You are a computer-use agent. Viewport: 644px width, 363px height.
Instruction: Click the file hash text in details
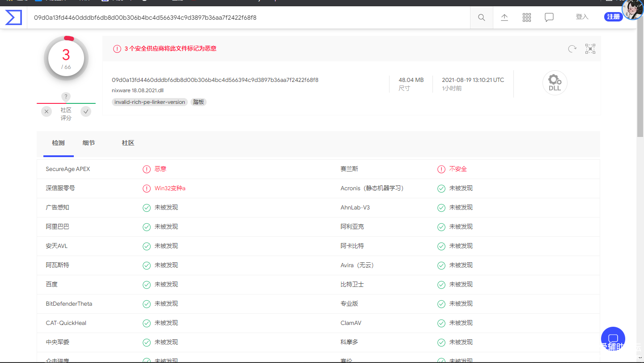point(215,80)
